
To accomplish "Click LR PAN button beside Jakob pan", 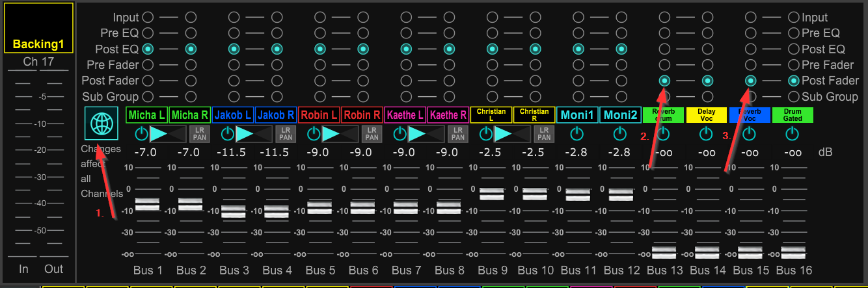I will [x=285, y=134].
